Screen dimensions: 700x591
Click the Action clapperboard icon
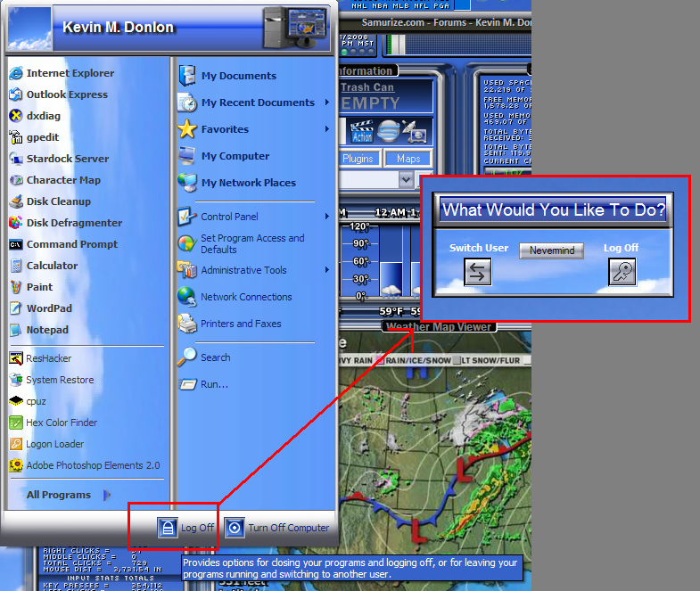pos(361,131)
